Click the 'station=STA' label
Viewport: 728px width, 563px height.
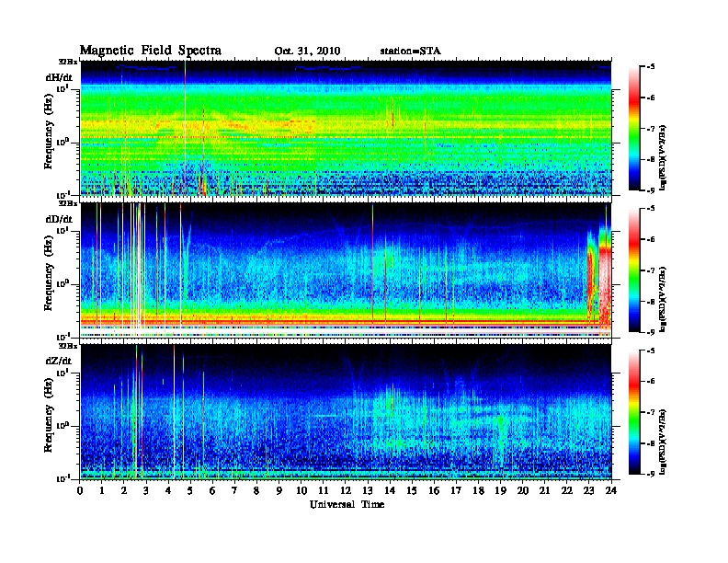click(x=411, y=52)
